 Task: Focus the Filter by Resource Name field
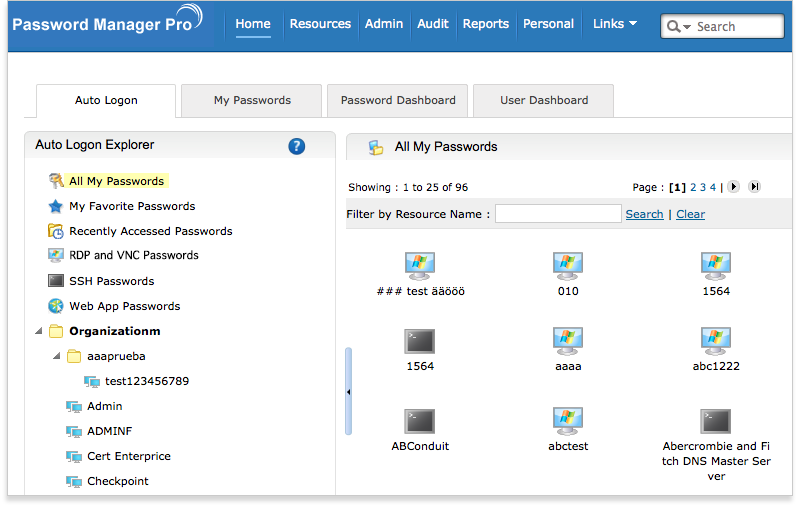click(558, 214)
